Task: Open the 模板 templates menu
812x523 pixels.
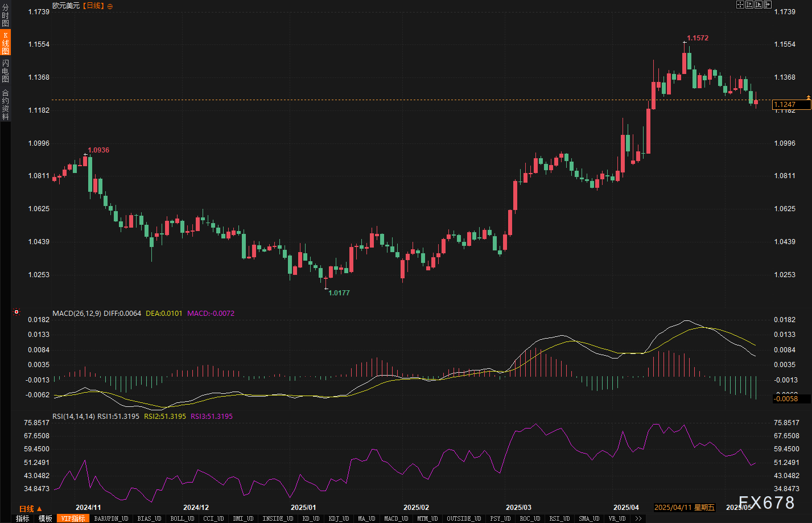Action: pos(45,518)
